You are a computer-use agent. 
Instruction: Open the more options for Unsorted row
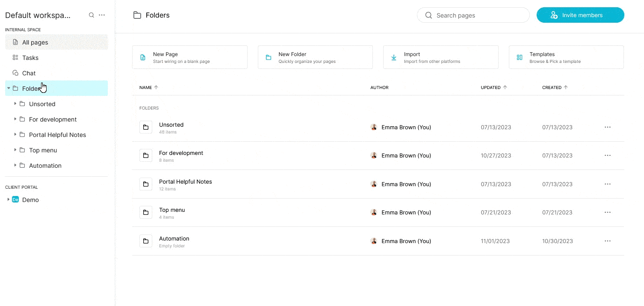(x=608, y=127)
